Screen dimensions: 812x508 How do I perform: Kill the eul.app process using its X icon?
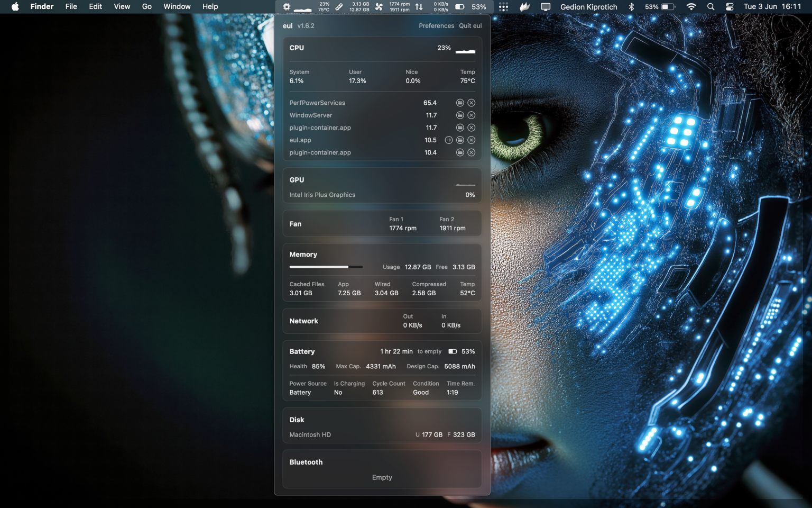(471, 140)
